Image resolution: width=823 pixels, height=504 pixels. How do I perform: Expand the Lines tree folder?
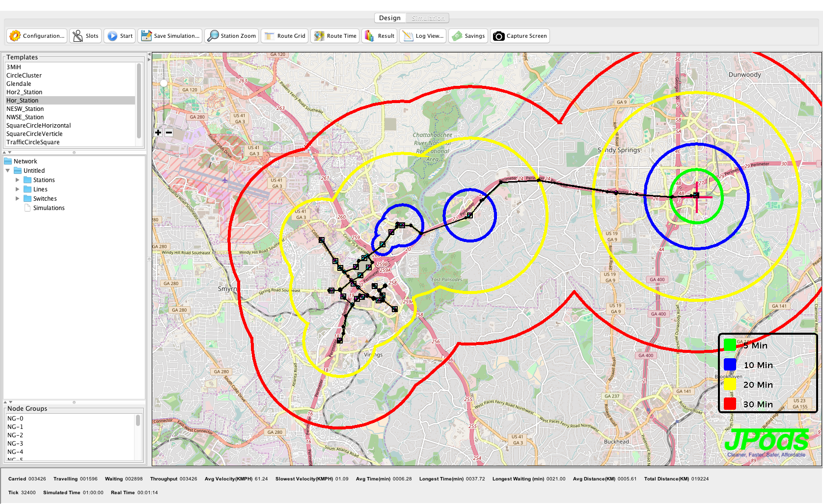pos(18,189)
